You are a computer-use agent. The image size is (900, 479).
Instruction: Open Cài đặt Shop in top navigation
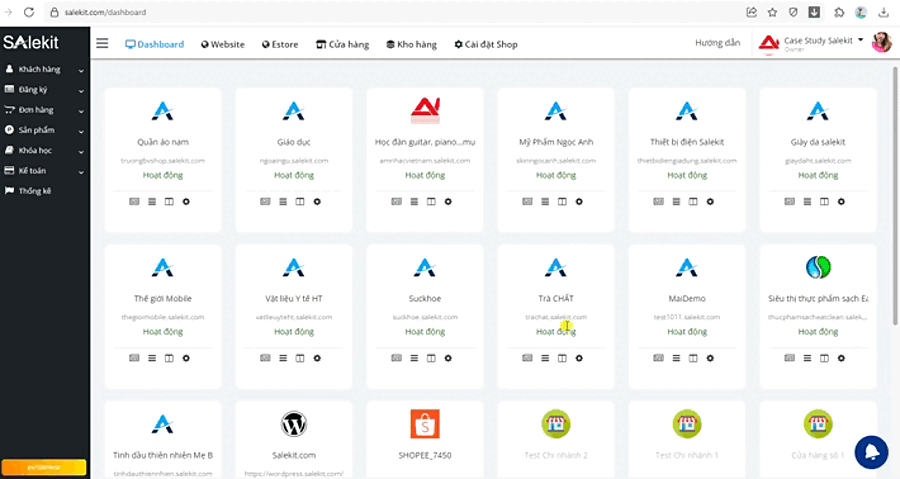(486, 44)
